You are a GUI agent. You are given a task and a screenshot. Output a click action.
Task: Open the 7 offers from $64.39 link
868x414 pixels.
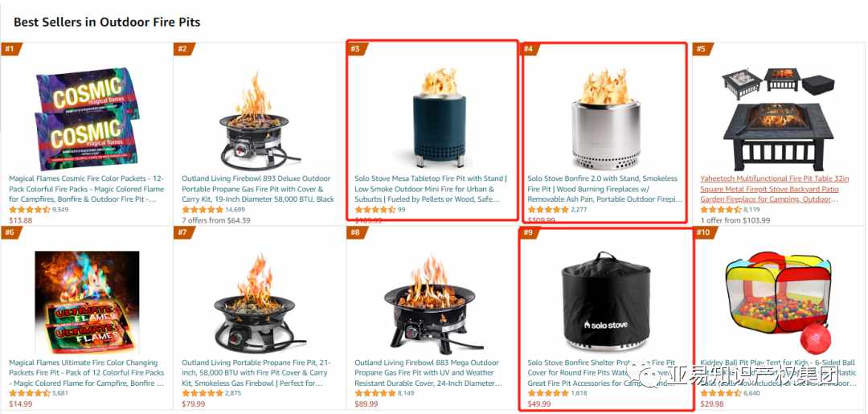(216, 220)
